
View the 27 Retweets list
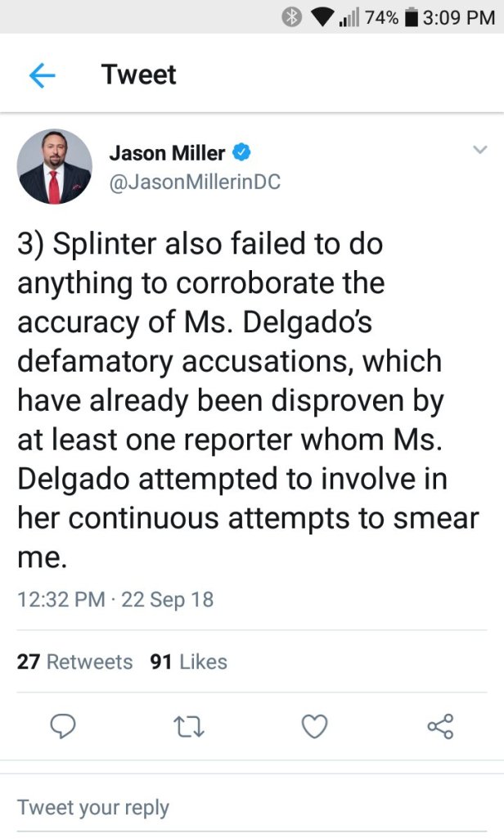click(x=74, y=661)
